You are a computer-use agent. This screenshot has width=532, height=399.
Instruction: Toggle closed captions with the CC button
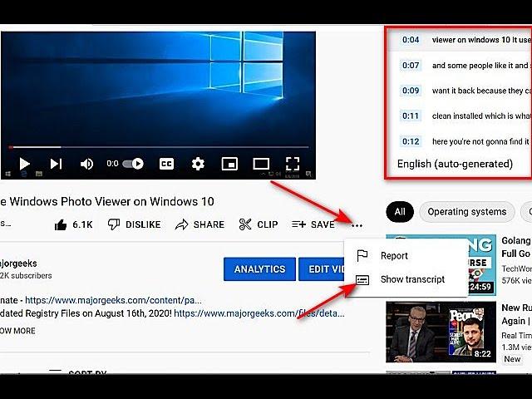(166, 164)
